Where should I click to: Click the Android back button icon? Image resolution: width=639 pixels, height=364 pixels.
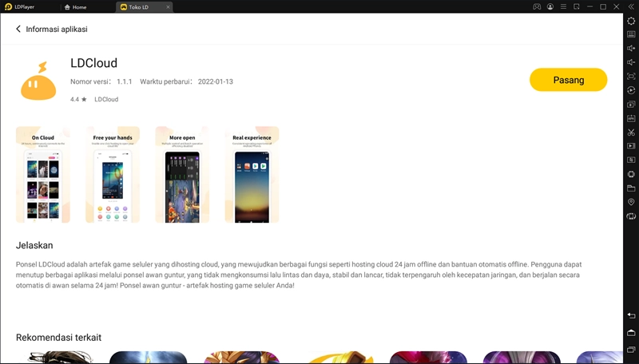pyautogui.click(x=631, y=315)
